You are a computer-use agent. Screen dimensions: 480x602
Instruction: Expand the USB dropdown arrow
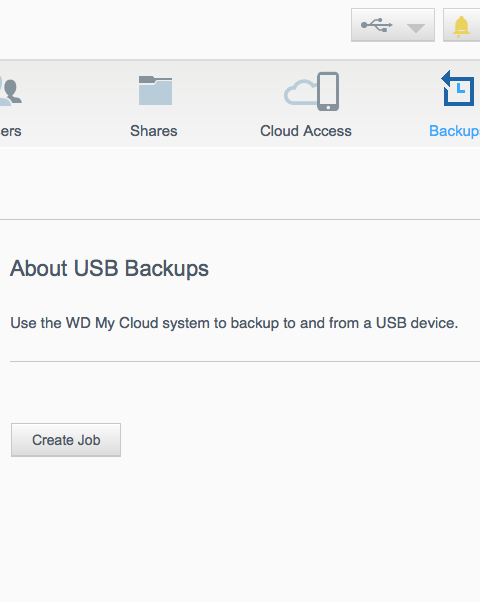415,28
